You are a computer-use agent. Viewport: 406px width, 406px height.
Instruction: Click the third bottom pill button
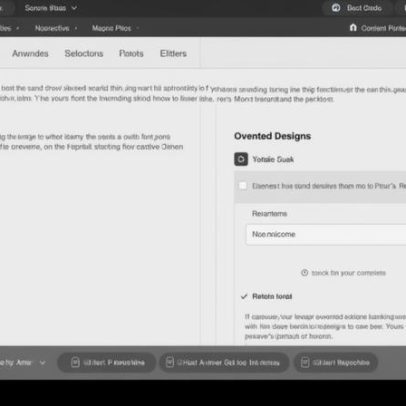pos(336,362)
